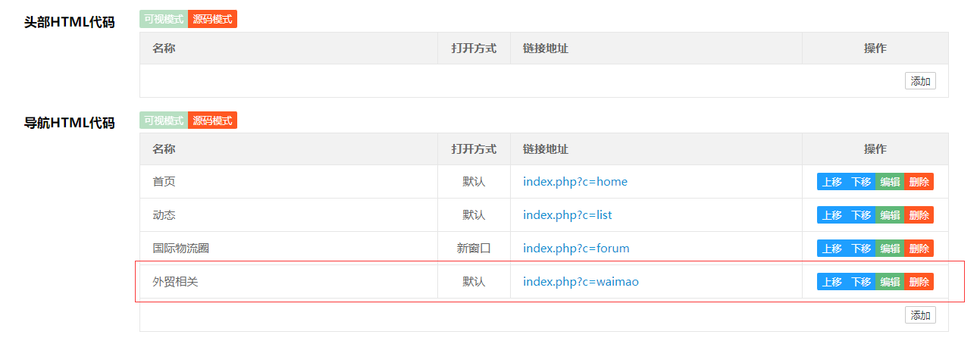Delete the 国际物流圈 navigation entry
The width and height of the screenshot is (980, 341).
click(919, 249)
